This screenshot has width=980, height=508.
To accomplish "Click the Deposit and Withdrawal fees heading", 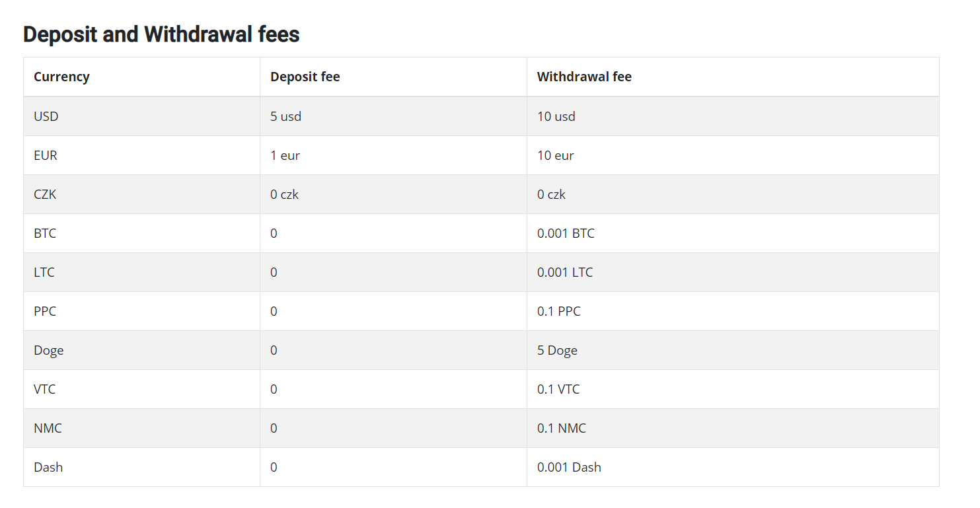I will [161, 34].
